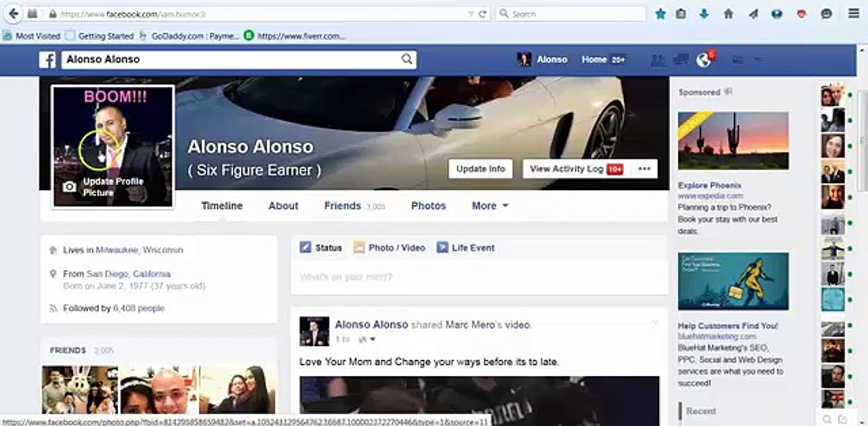Click the 1 hr post timestamp
868x426 pixels.
click(342, 340)
